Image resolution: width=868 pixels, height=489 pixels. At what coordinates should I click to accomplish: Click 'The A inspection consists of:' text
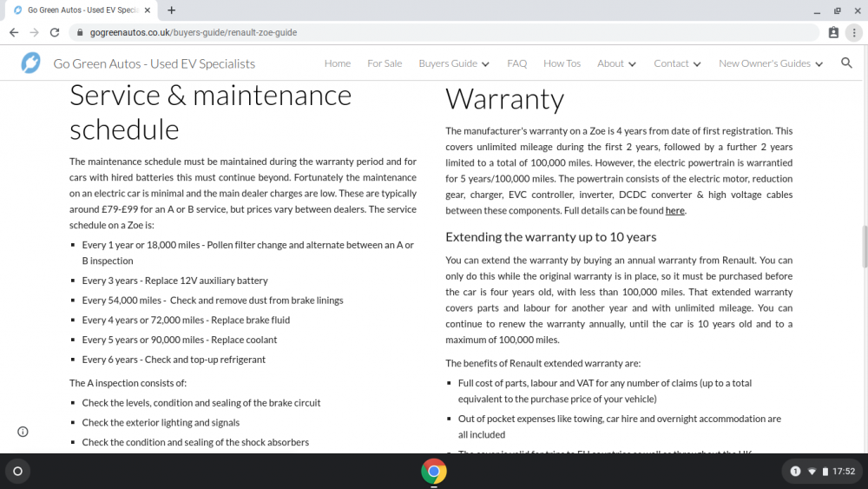[128, 383]
